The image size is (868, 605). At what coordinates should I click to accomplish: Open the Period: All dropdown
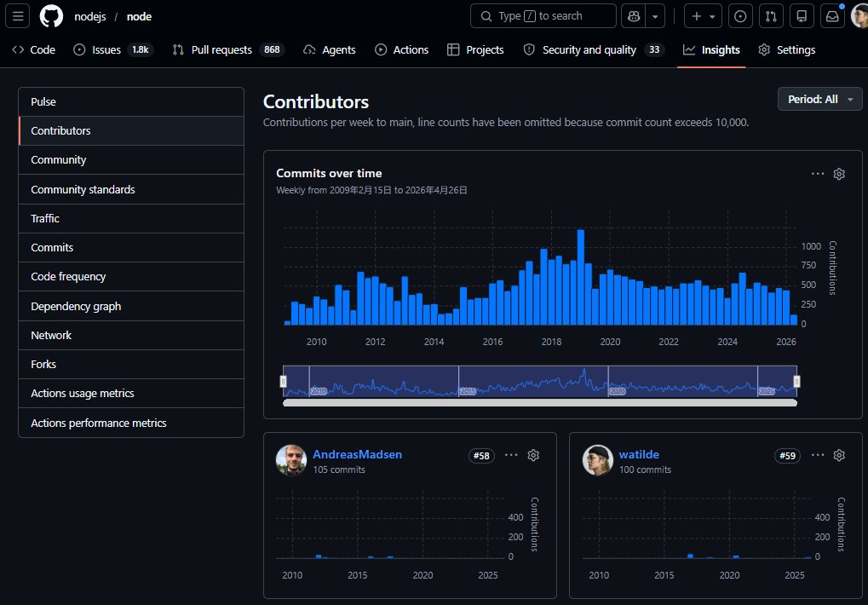[819, 99]
